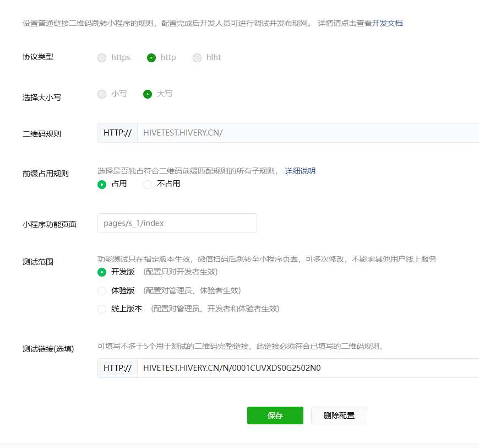This screenshot has height=448, width=479.
Task: Open the 详细说明 link
Action: click(300, 171)
